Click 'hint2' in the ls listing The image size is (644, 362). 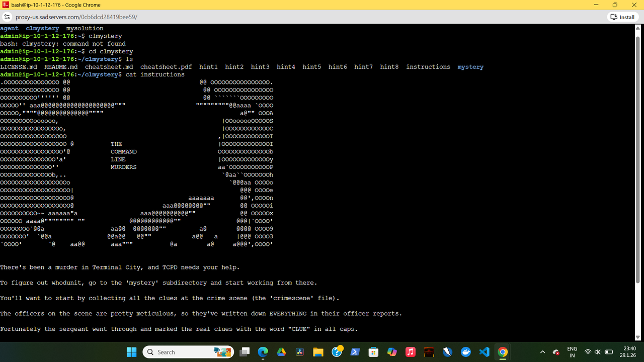click(x=234, y=67)
